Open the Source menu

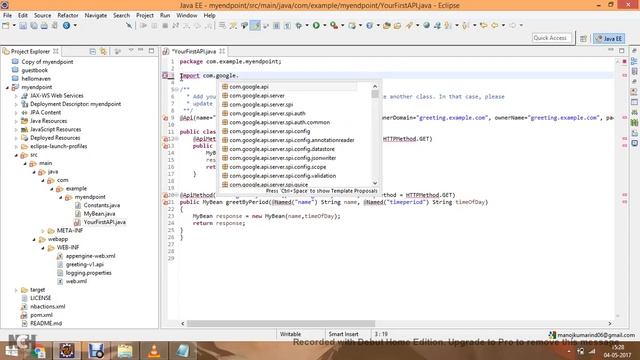(x=42, y=15)
